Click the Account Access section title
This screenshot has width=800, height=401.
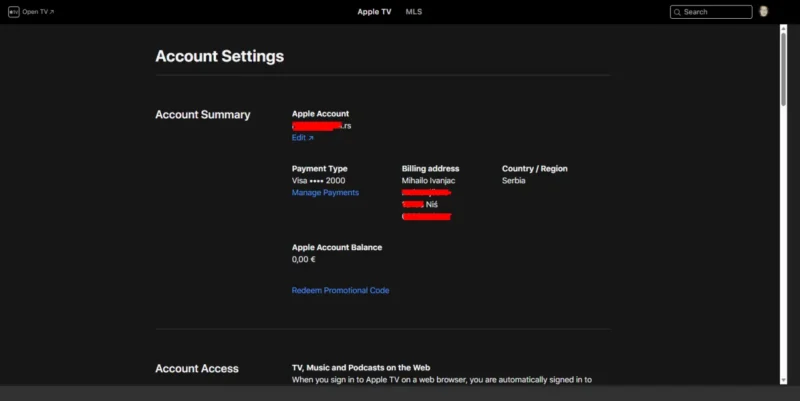tap(197, 368)
